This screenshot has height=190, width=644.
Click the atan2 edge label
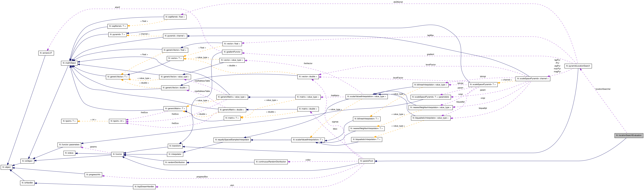pos(117,7)
